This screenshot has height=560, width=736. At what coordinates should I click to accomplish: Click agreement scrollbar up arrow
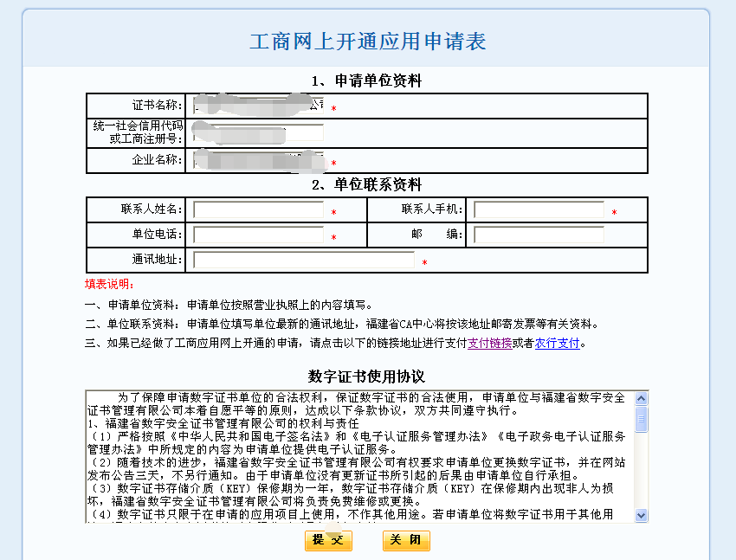641,399
